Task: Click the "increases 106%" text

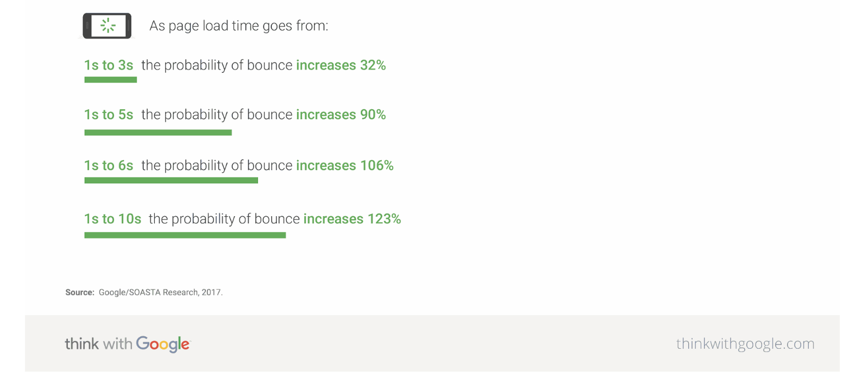Action: coord(344,165)
